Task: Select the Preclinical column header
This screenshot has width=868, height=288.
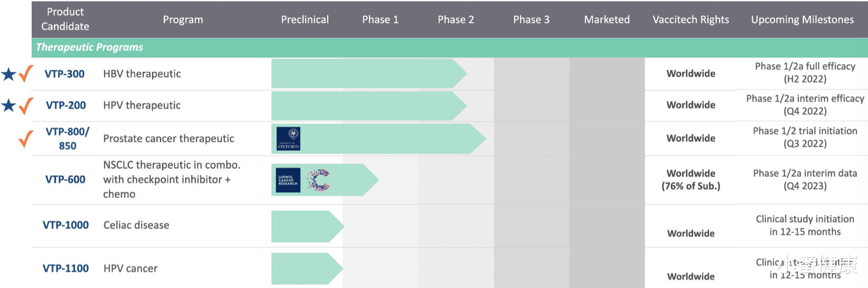Action: [x=305, y=19]
